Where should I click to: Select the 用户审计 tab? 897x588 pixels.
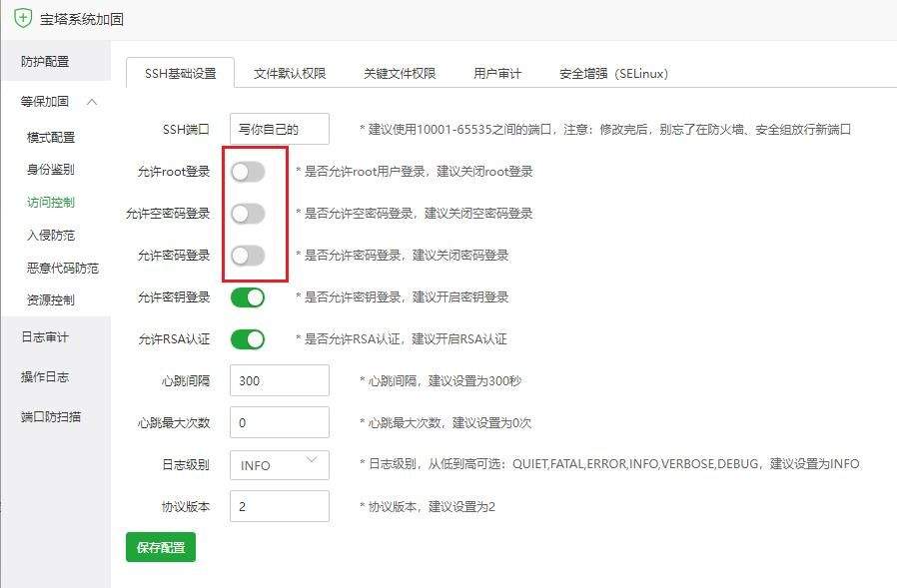(x=497, y=74)
